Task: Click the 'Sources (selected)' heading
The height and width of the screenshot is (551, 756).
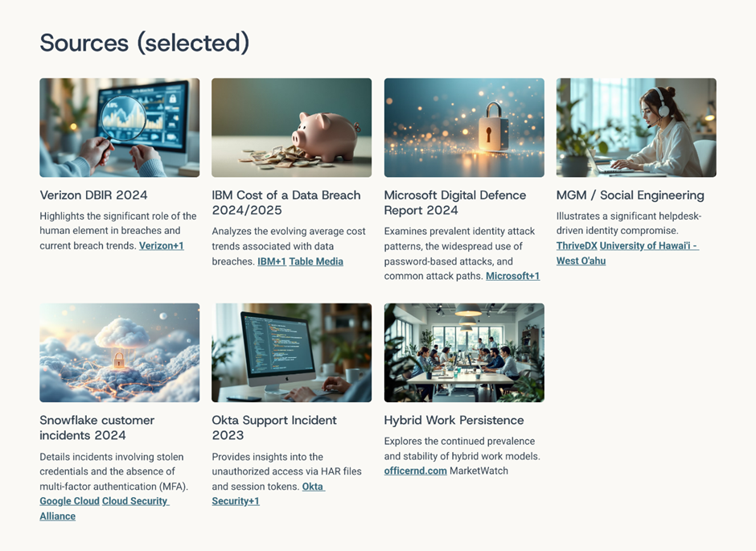Action: (x=145, y=43)
